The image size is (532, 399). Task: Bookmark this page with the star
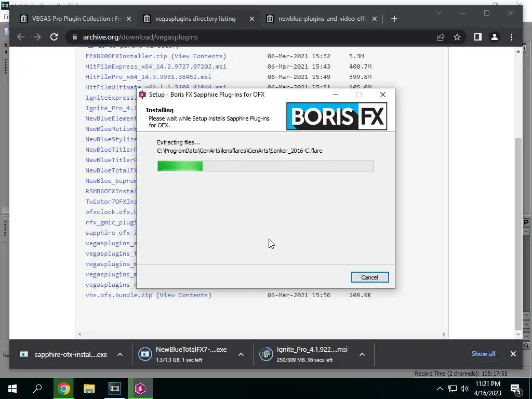[457, 37]
